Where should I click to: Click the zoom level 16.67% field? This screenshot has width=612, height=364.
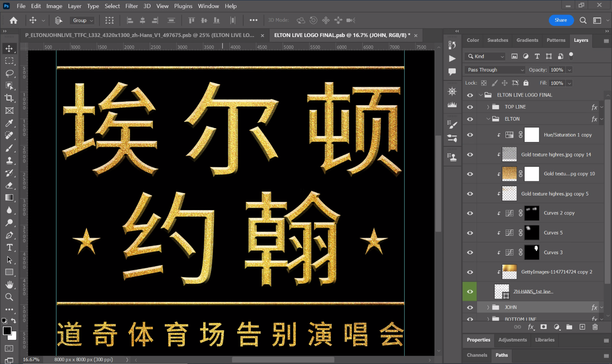(x=31, y=360)
